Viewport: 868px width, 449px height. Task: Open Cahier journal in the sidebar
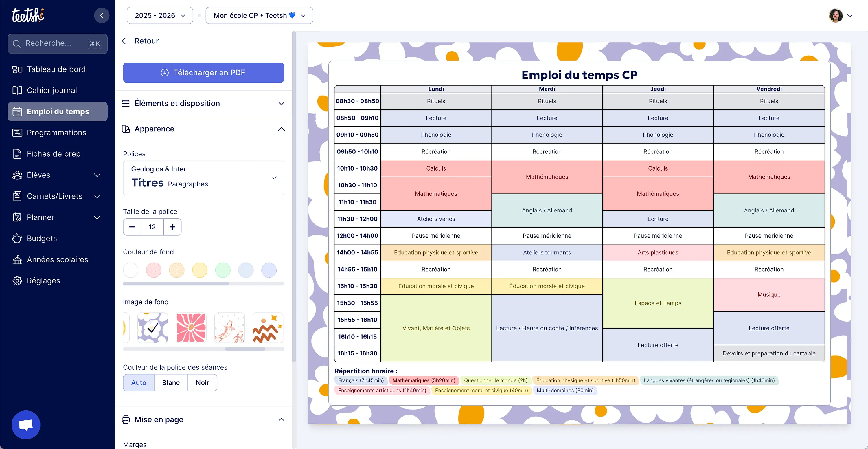pyautogui.click(x=58, y=90)
